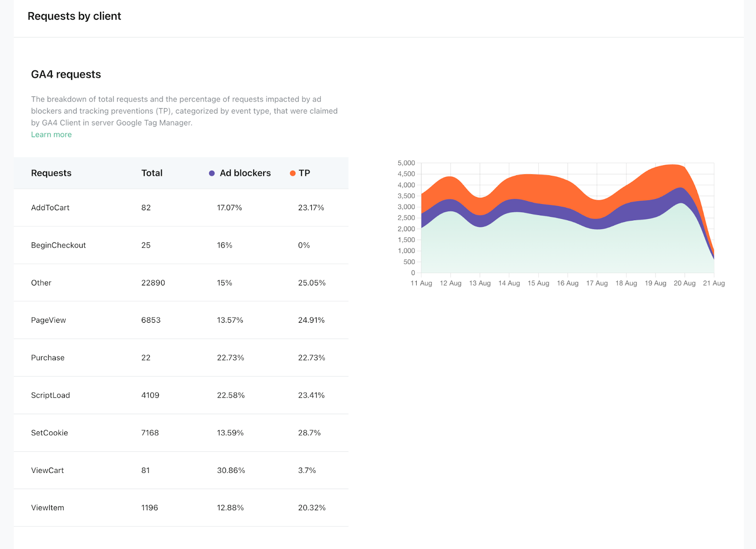Viewport: 756px width, 549px height.
Task: Click the Ad blockers column header
Action: click(245, 173)
